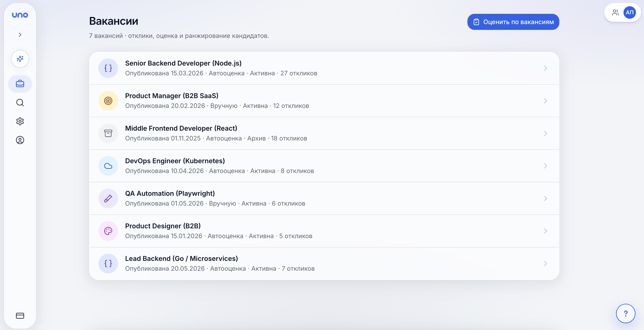The width and height of the screenshot is (644, 330).
Task: Click the cloud icon of DevOps Engineer
Action: click(108, 166)
